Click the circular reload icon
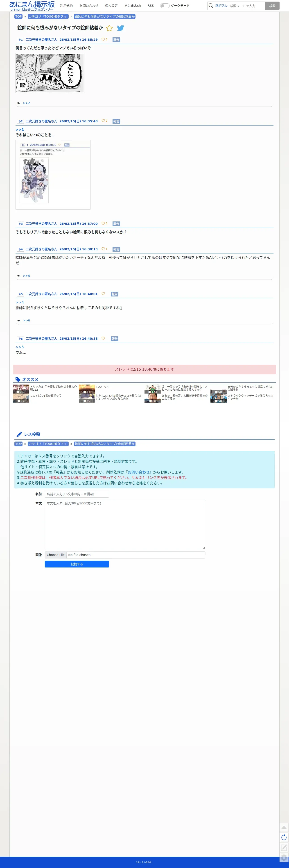The width and height of the screenshot is (289, 868). [284, 837]
